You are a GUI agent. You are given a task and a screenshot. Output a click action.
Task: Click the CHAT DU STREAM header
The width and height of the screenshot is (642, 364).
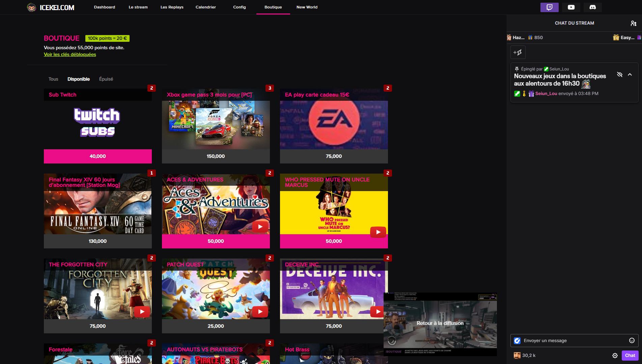pos(574,23)
